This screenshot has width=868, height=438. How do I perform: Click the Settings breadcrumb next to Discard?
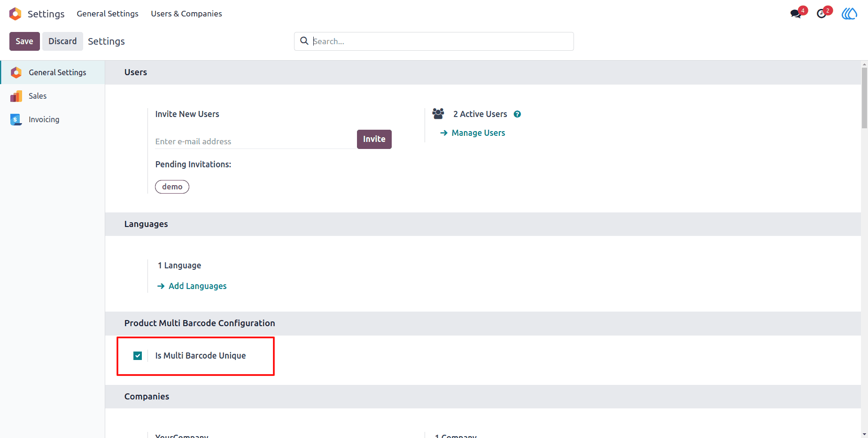point(106,41)
